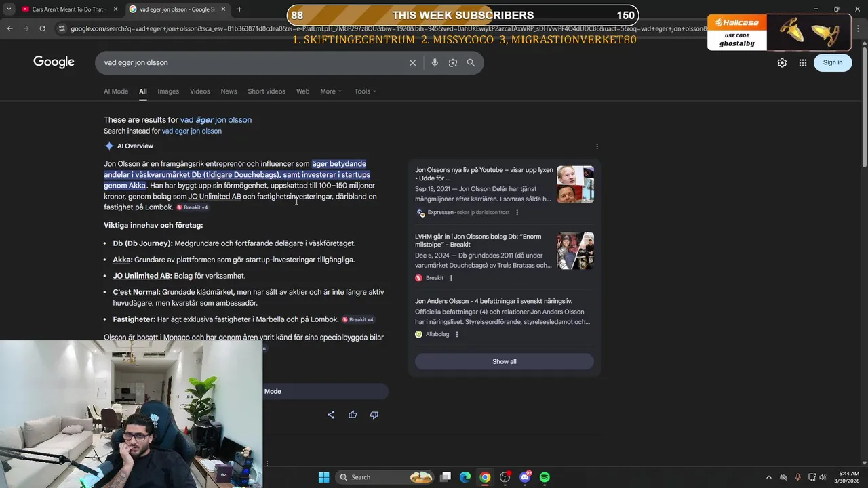
Task: Open corrected query 'vad äger jon olsson' link
Action: [x=216, y=120]
